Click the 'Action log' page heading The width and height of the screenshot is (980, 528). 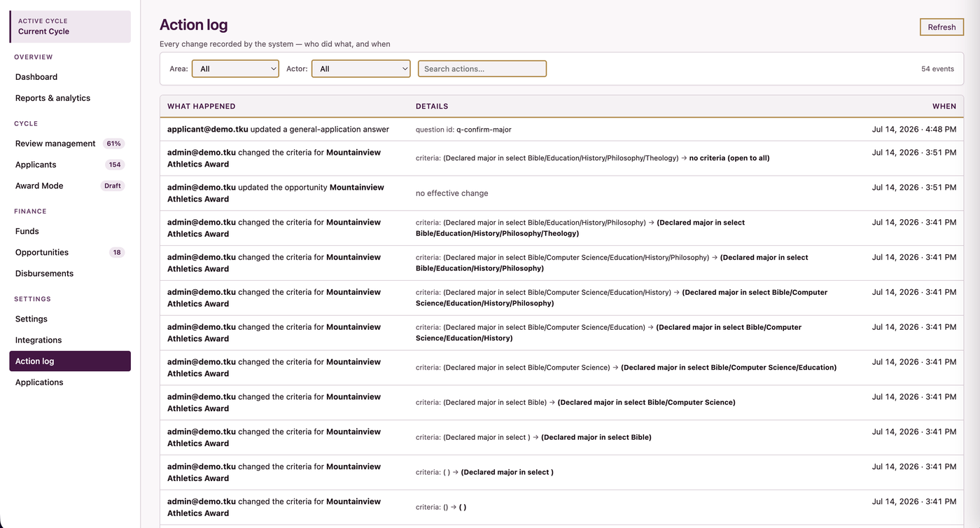tap(194, 25)
